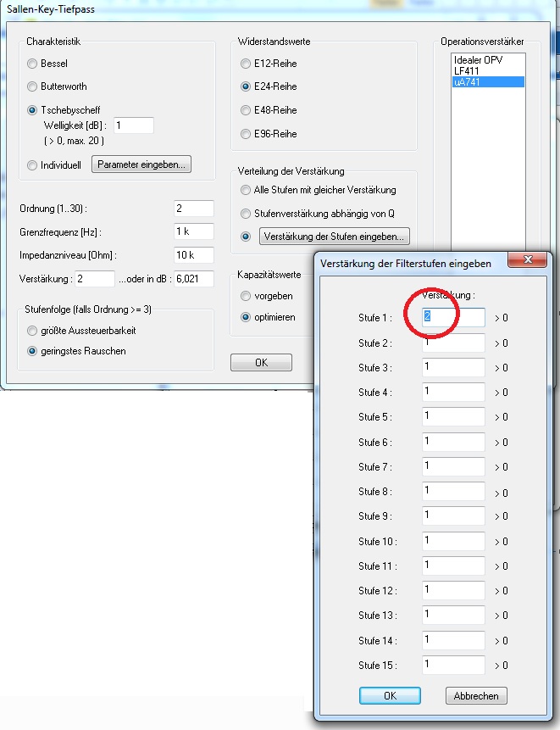Click the Stufe 14 gain field
Image resolution: width=560 pixels, height=730 pixels.
coord(453,640)
